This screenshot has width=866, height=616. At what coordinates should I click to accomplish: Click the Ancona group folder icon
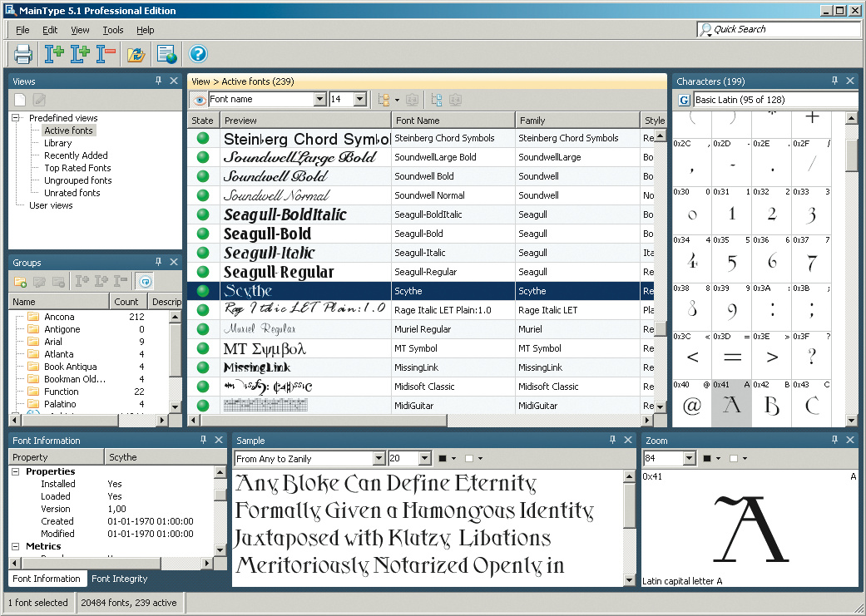[x=33, y=317]
